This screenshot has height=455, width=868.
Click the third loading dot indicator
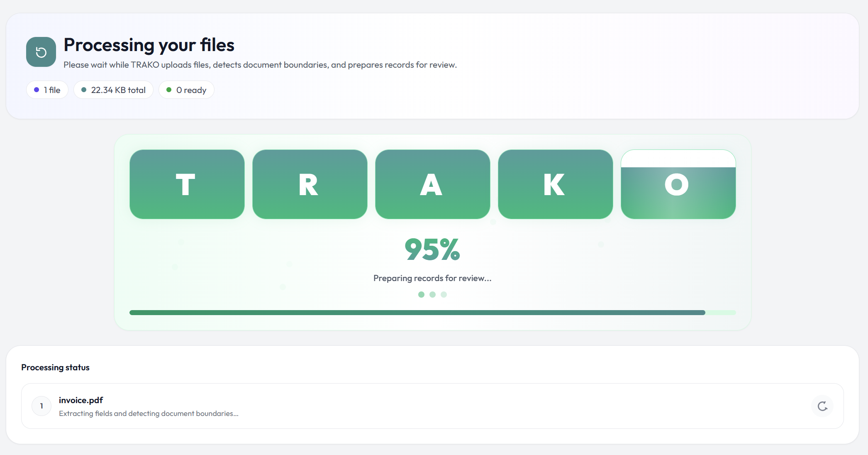(x=444, y=294)
